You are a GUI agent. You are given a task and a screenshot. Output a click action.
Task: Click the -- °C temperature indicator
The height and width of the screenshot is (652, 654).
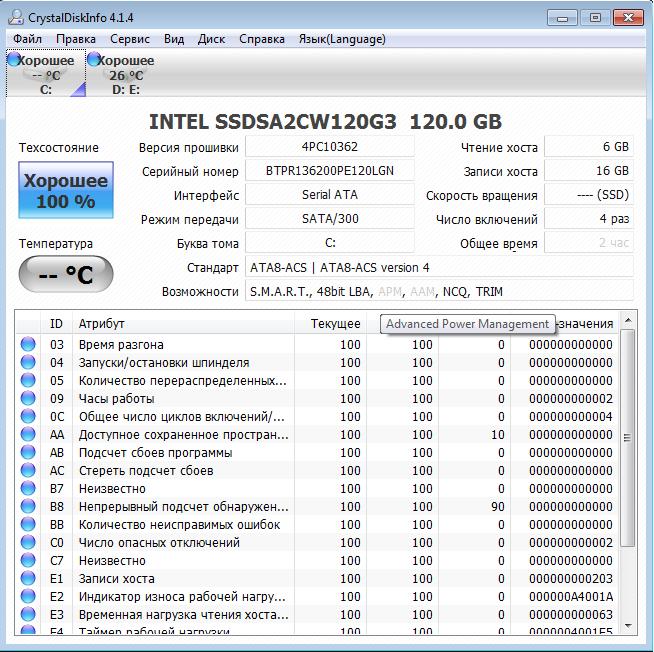coord(66,274)
